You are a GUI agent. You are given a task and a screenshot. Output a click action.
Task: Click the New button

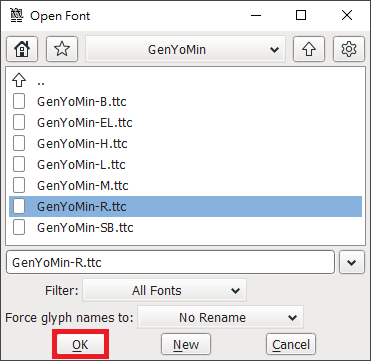[186, 344]
